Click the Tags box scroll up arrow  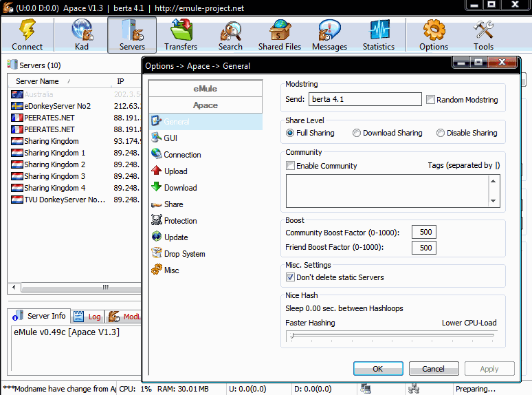click(493, 181)
